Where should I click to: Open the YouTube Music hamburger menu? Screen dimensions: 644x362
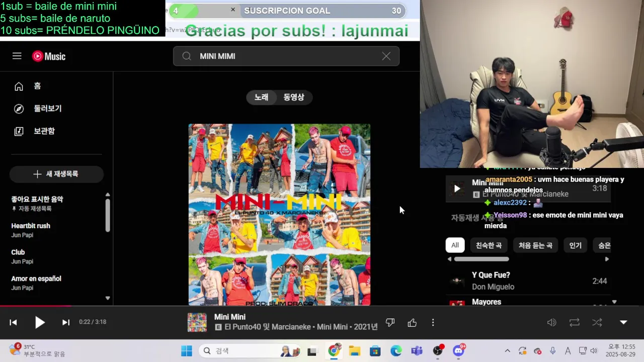(x=17, y=56)
